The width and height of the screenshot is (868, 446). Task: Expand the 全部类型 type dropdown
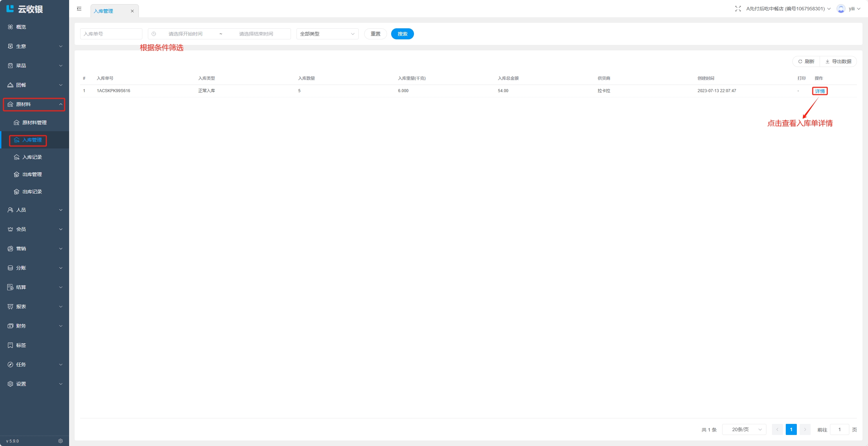pyautogui.click(x=327, y=34)
